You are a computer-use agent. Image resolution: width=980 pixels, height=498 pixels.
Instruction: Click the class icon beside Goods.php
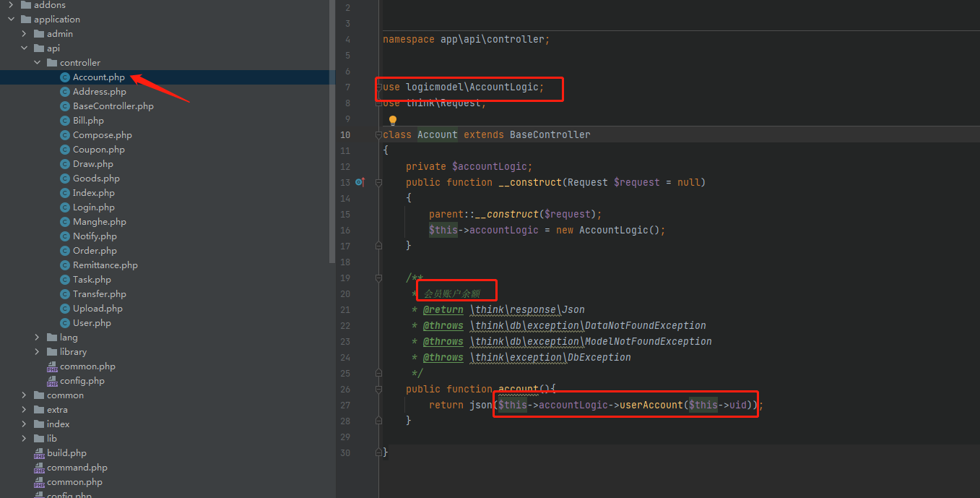[65, 179]
